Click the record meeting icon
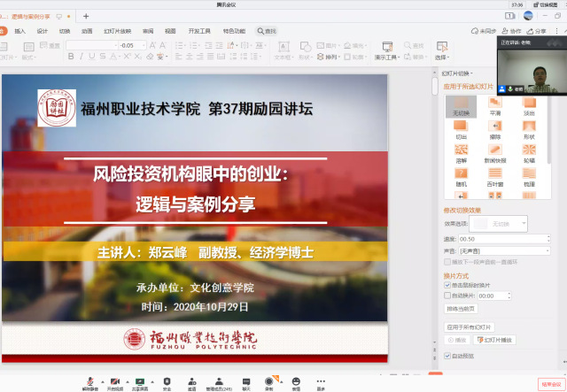This screenshot has height=392, width=567. coord(269,380)
